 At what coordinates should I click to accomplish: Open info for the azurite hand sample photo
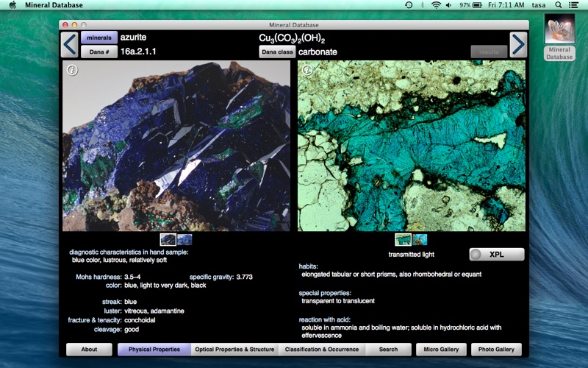pyautogui.click(x=72, y=70)
